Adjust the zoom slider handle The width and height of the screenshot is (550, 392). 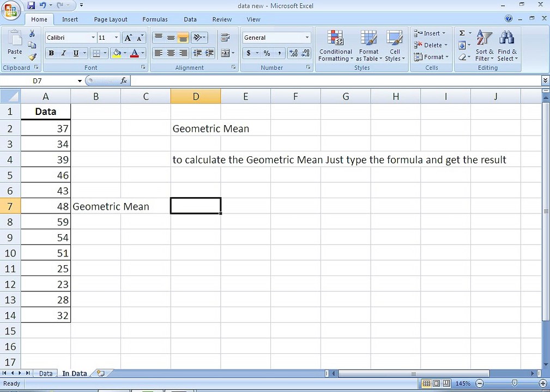(x=514, y=383)
